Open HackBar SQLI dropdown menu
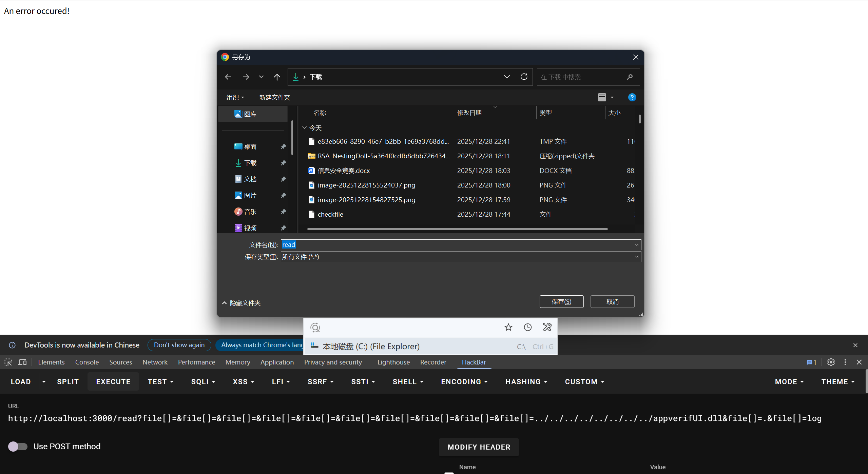 tap(203, 381)
